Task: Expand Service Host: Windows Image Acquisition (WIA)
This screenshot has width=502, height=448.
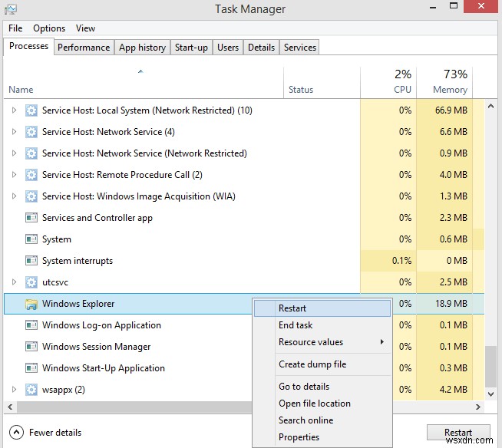Action: 14,196
